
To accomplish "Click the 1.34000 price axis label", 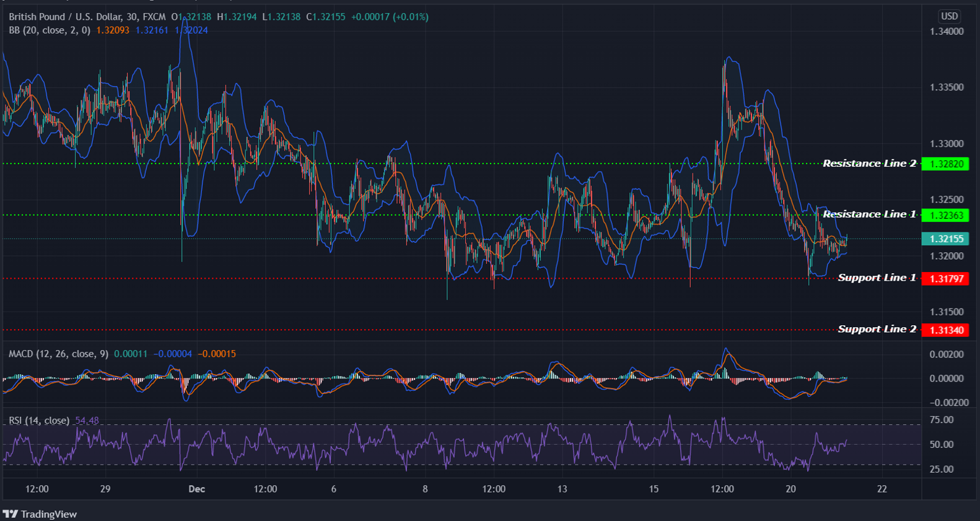I will (947, 32).
